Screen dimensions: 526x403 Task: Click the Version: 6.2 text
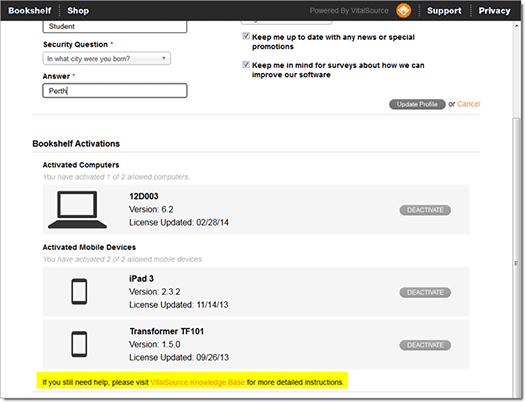[x=151, y=209]
